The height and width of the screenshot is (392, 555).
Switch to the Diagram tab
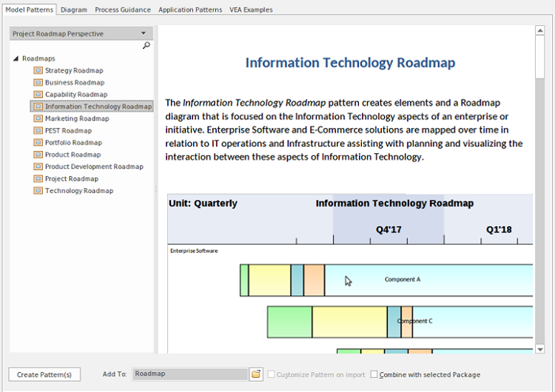tap(73, 10)
